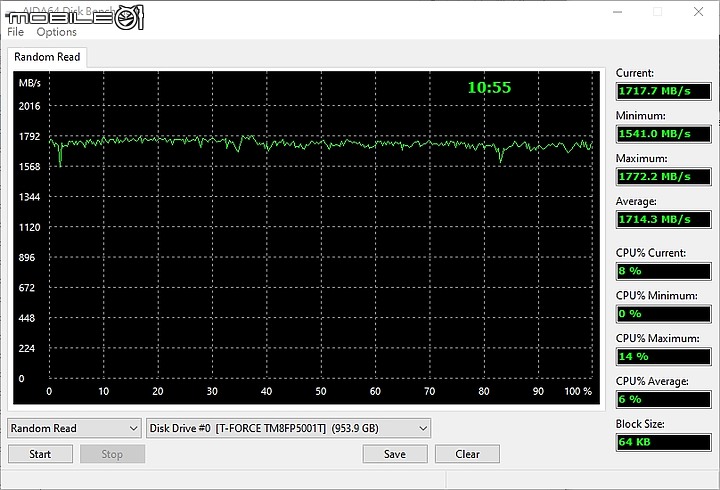
Task: Click the 100 % label on the horizontal axis
Action: pyautogui.click(x=578, y=391)
